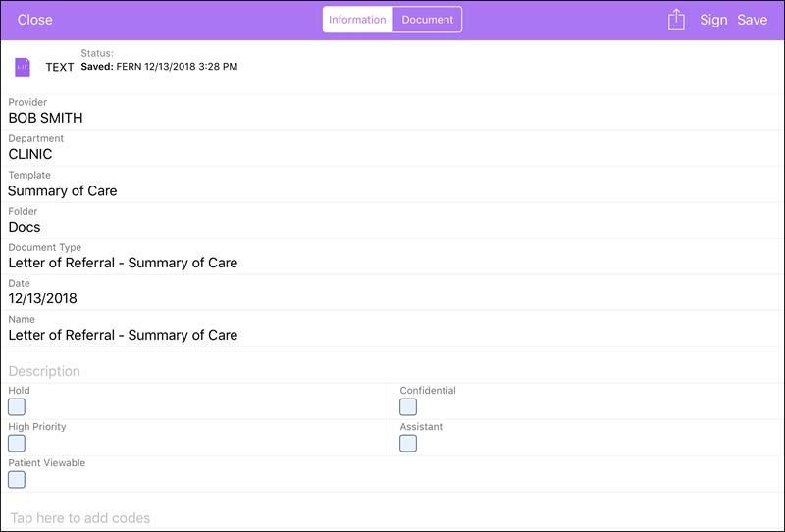
Task: Check the Patient Viewable box
Action: (x=17, y=480)
